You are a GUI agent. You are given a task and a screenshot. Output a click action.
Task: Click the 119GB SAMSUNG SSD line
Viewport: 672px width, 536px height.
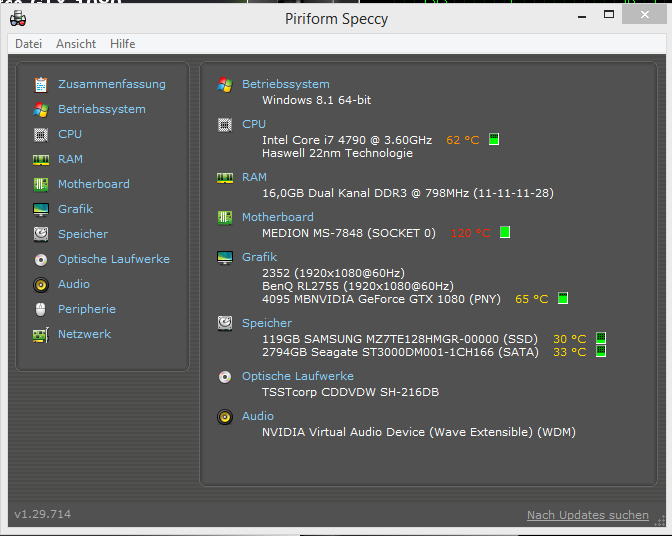tap(400, 339)
